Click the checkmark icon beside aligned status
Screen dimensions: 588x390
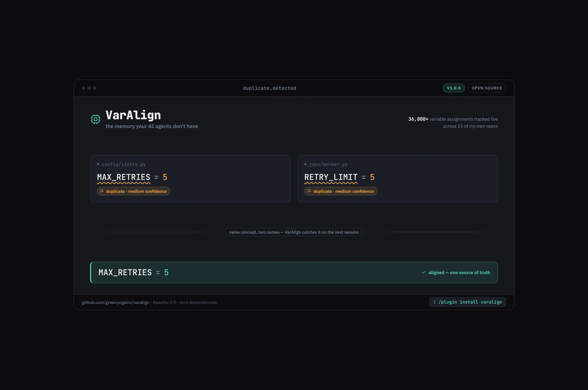[x=424, y=272]
